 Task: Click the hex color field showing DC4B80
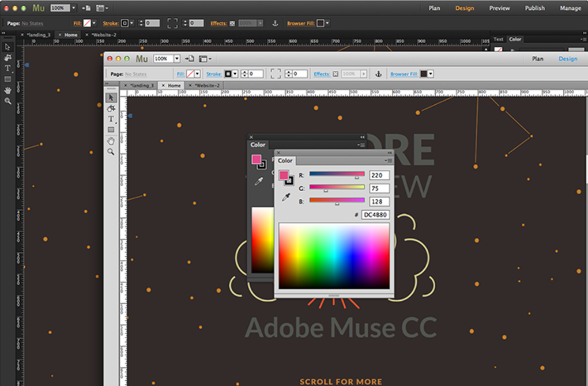[375, 215]
